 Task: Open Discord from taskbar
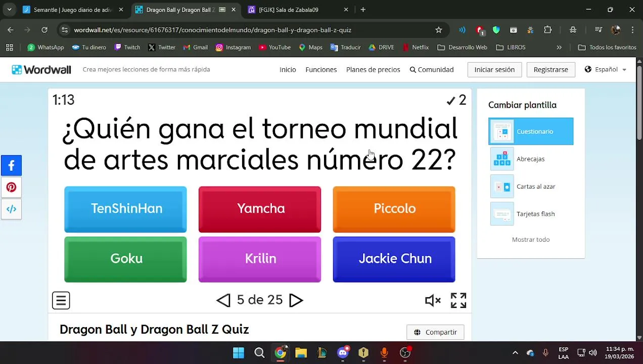coord(343,353)
